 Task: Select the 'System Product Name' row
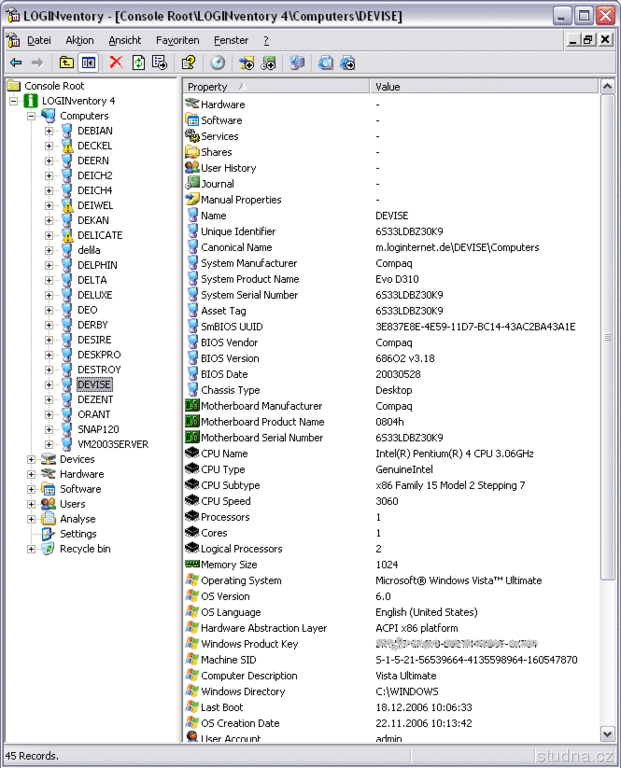[391, 279]
